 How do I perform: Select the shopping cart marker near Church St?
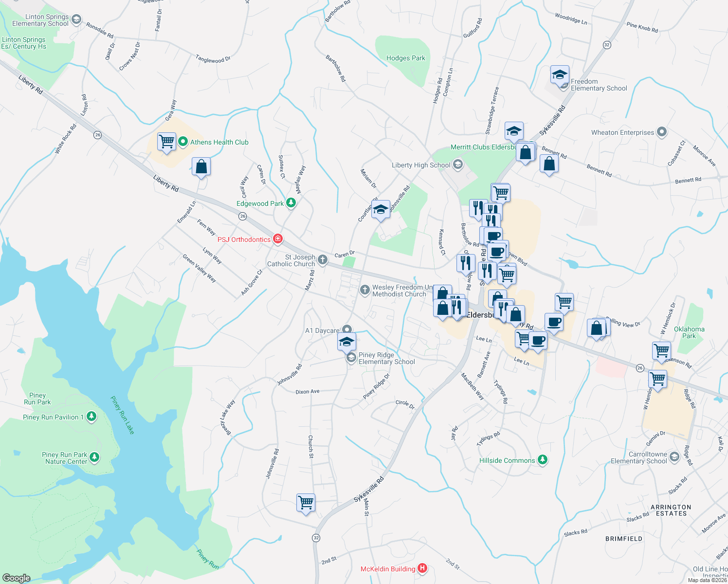tap(306, 503)
